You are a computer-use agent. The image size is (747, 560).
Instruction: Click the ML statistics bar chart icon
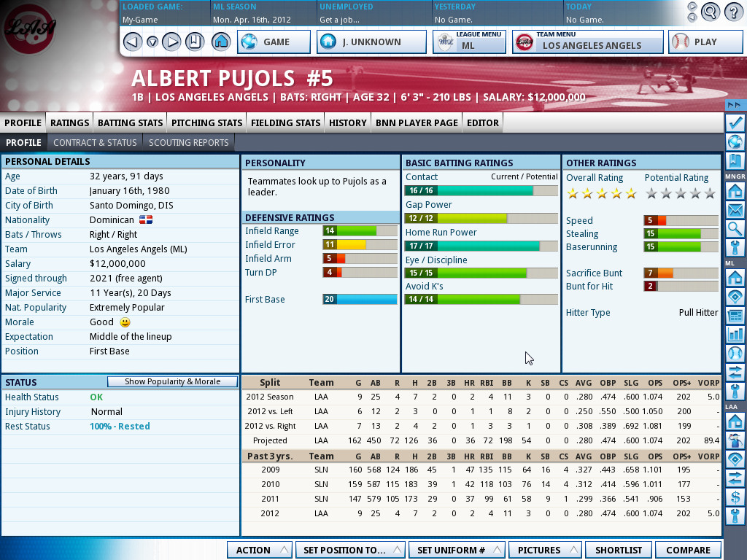pos(735,334)
